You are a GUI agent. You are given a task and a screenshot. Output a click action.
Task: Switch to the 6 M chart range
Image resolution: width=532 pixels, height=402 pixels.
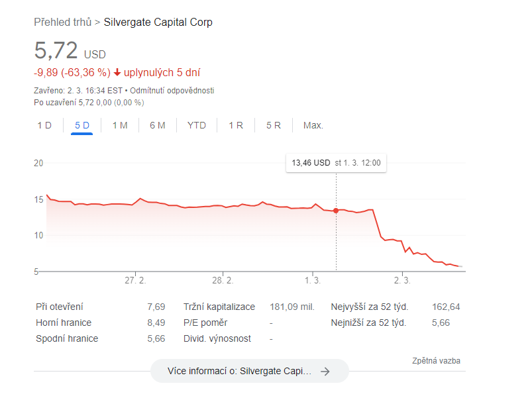tap(158, 125)
